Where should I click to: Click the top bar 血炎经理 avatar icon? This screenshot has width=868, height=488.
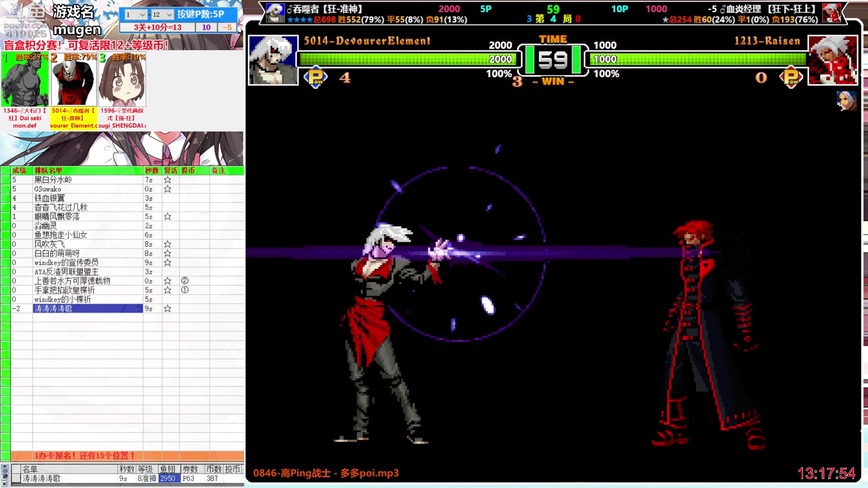click(831, 13)
